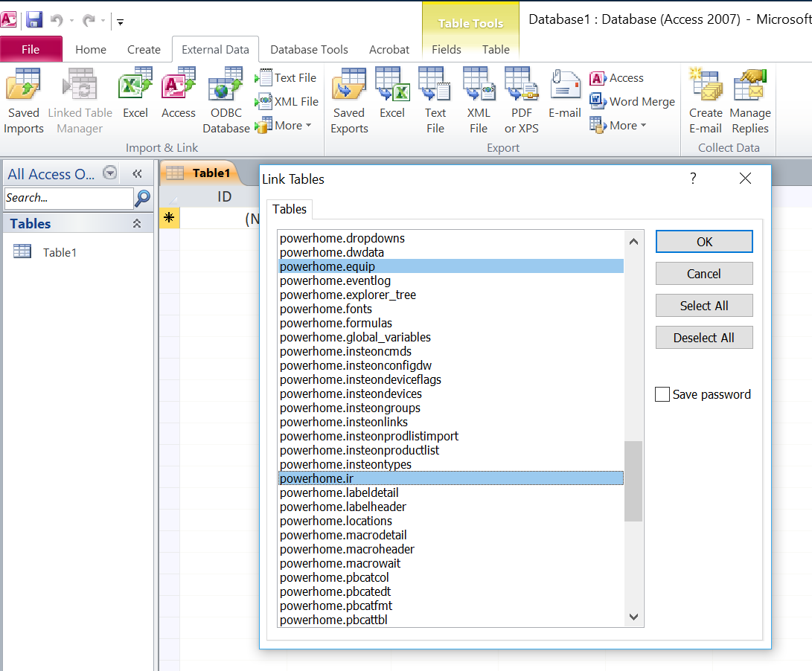Switch to the Acrobat tab
The image size is (812, 671).
coord(389,50)
